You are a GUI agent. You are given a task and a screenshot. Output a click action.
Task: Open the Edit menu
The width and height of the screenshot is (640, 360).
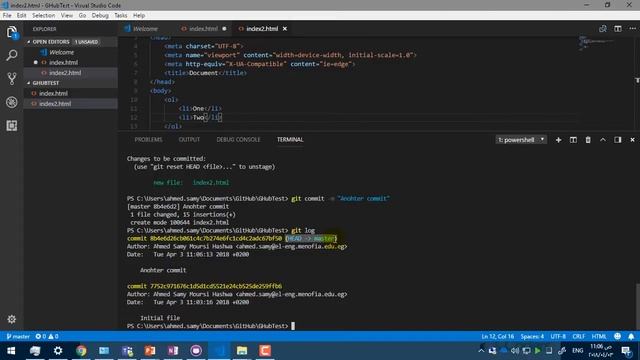(x=22, y=16)
